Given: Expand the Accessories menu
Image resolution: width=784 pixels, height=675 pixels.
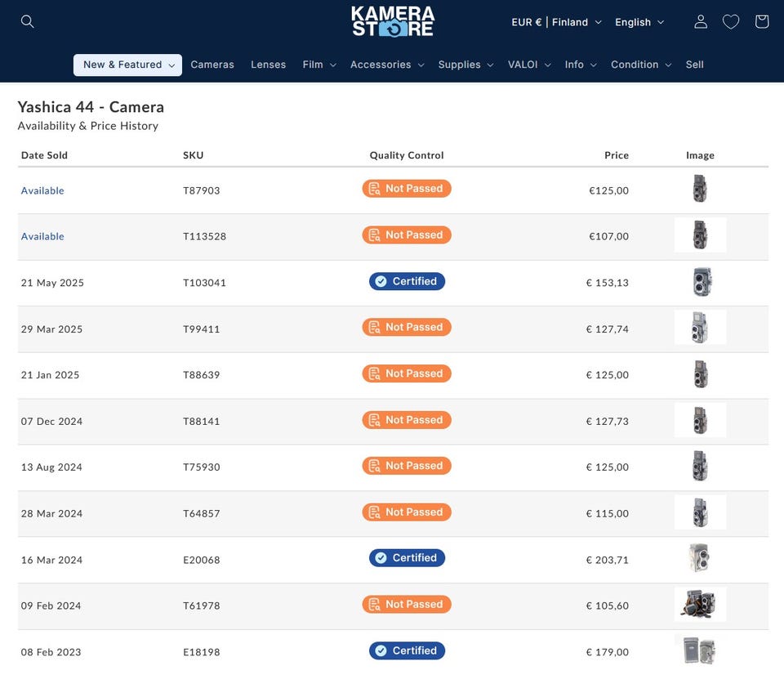Looking at the screenshot, I should (387, 65).
